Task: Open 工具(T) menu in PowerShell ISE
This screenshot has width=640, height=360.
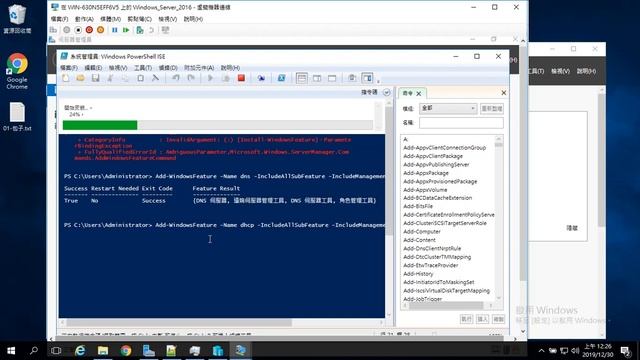Action: tap(143, 67)
